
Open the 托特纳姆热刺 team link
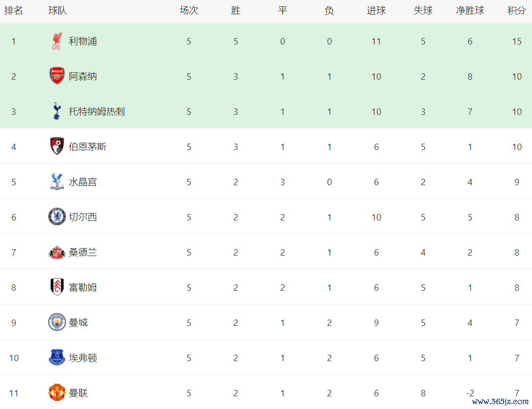click(x=97, y=111)
